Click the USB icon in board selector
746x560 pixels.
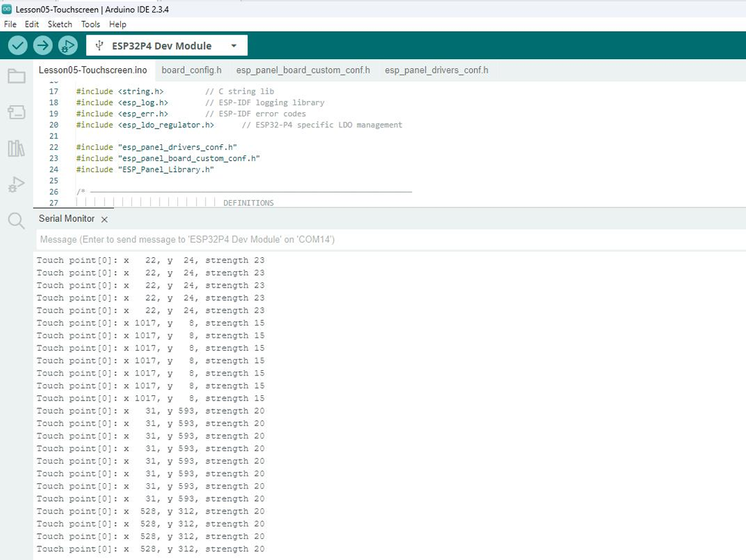99,46
